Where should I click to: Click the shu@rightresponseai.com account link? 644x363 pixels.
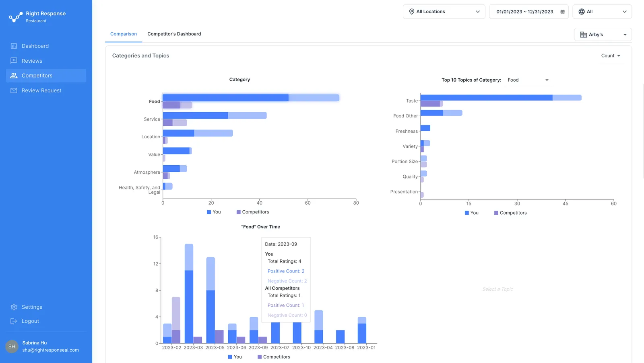point(51,350)
